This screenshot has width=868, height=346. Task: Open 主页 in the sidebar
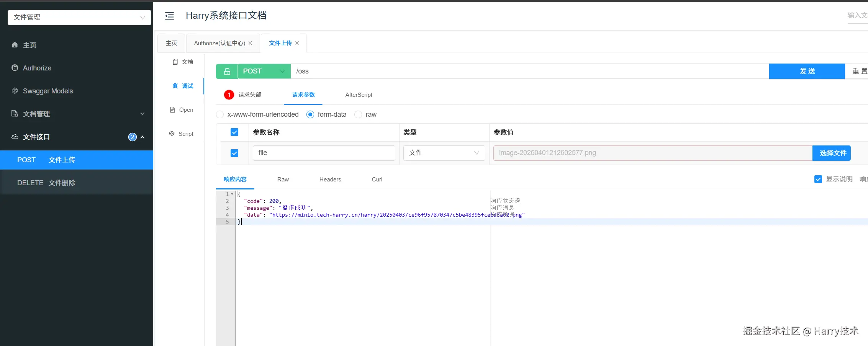[x=77, y=45]
